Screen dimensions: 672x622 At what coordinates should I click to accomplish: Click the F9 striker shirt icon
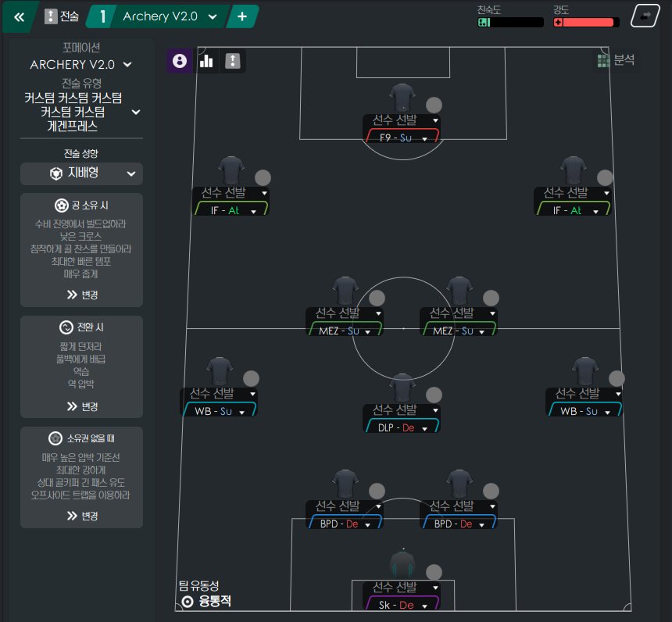402,98
